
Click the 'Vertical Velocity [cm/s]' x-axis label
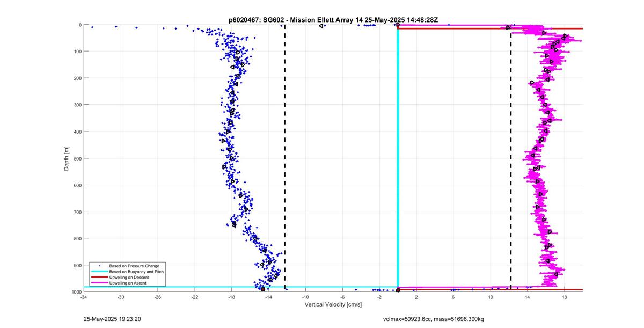pos(333,304)
